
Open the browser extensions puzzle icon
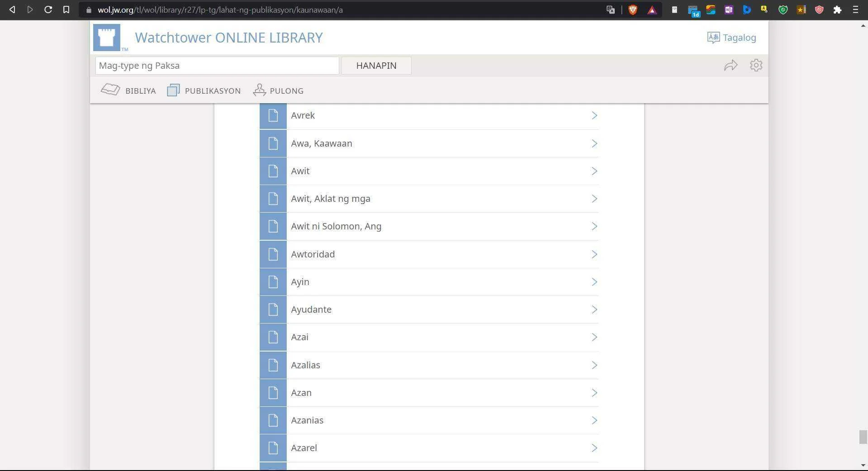pos(837,10)
